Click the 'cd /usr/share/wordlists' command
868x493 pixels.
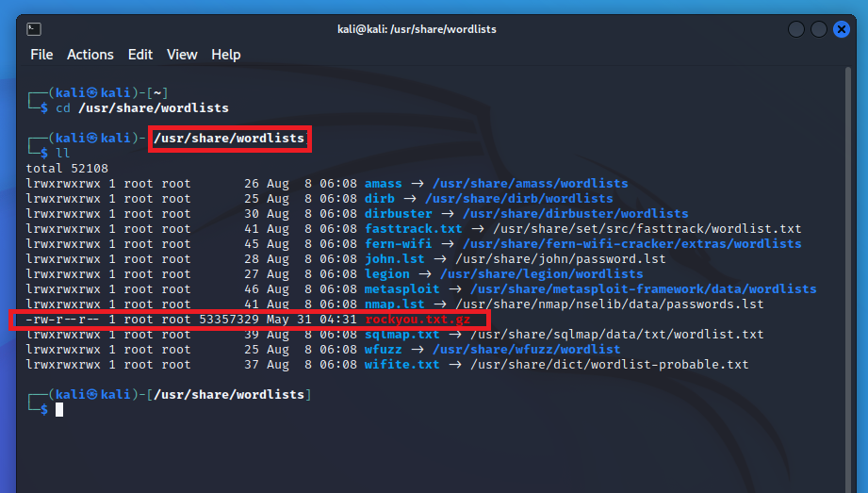(x=142, y=108)
